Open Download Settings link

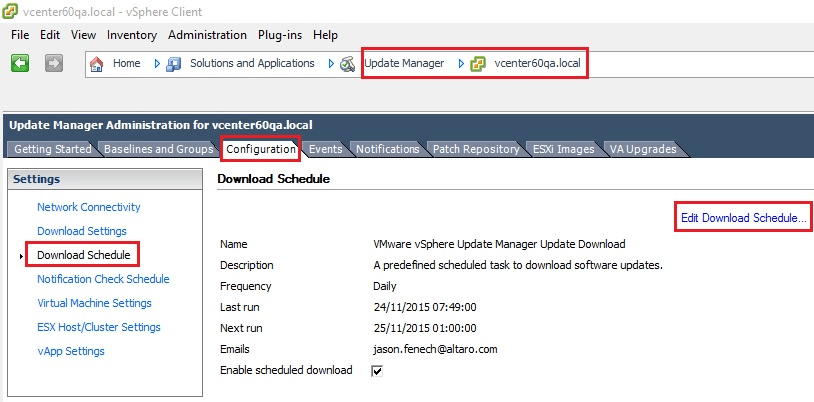pyautogui.click(x=82, y=231)
